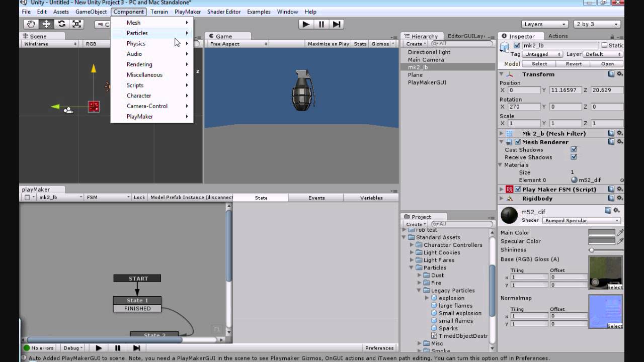Toggle the playMaker Lock button
Image resolution: width=644 pixels, height=362 pixels.
[139, 198]
